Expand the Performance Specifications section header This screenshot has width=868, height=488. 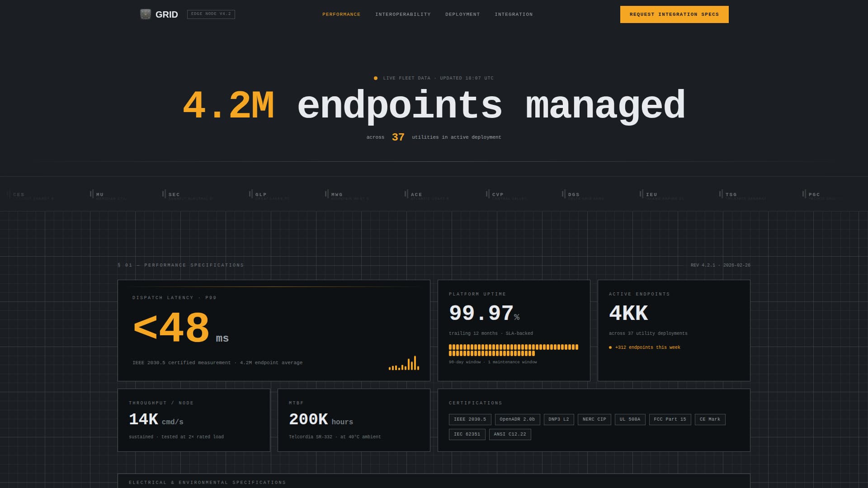(x=180, y=265)
